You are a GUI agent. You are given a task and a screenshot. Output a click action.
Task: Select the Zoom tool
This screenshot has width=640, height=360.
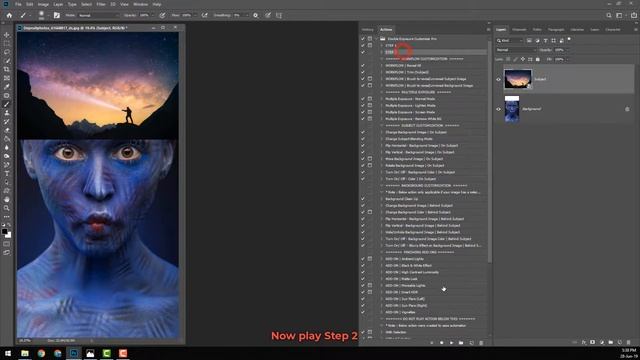[x=7, y=208]
